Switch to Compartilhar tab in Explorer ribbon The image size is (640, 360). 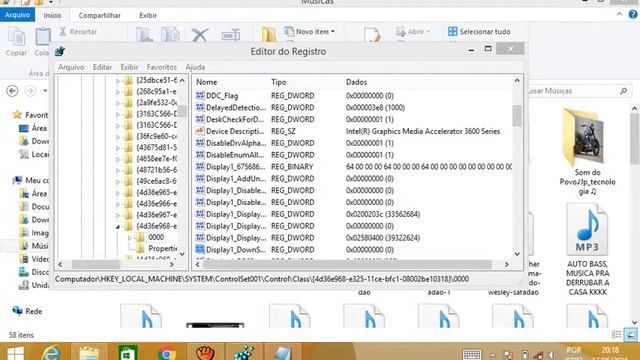click(100, 16)
